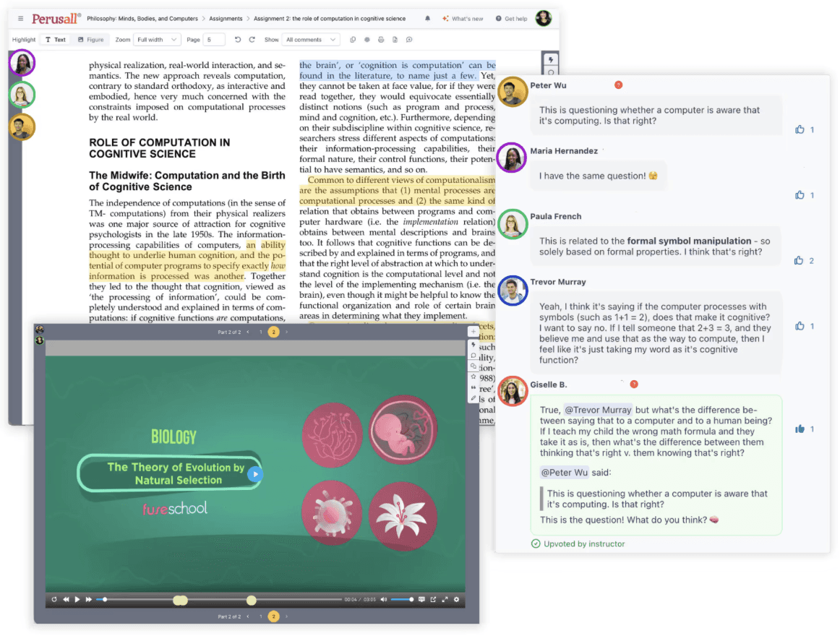Open the hamburger menu beside Perusall logo
This screenshot has height=636, width=840.
20,19
